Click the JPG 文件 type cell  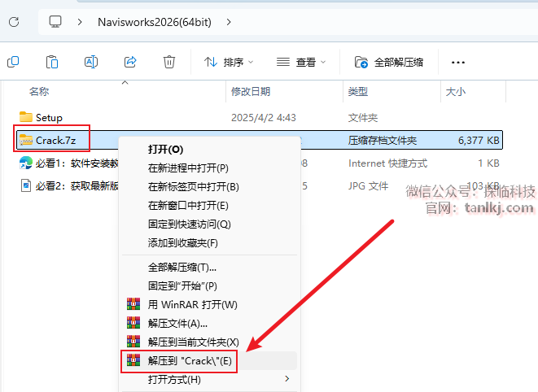[x=368, y=186]
